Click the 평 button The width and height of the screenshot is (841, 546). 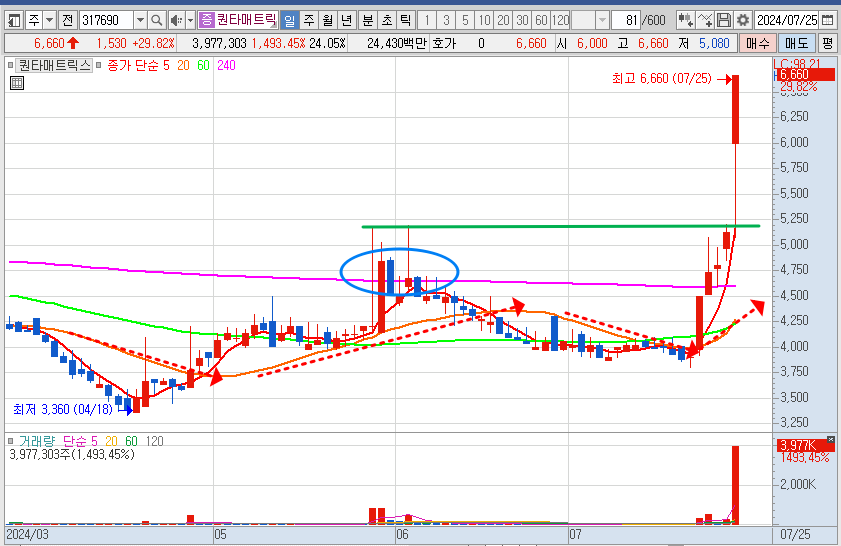828,43
